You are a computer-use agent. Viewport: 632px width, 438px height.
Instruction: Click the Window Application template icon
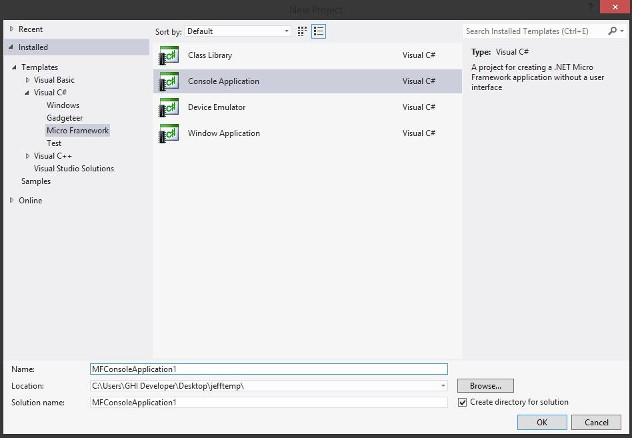169,133
